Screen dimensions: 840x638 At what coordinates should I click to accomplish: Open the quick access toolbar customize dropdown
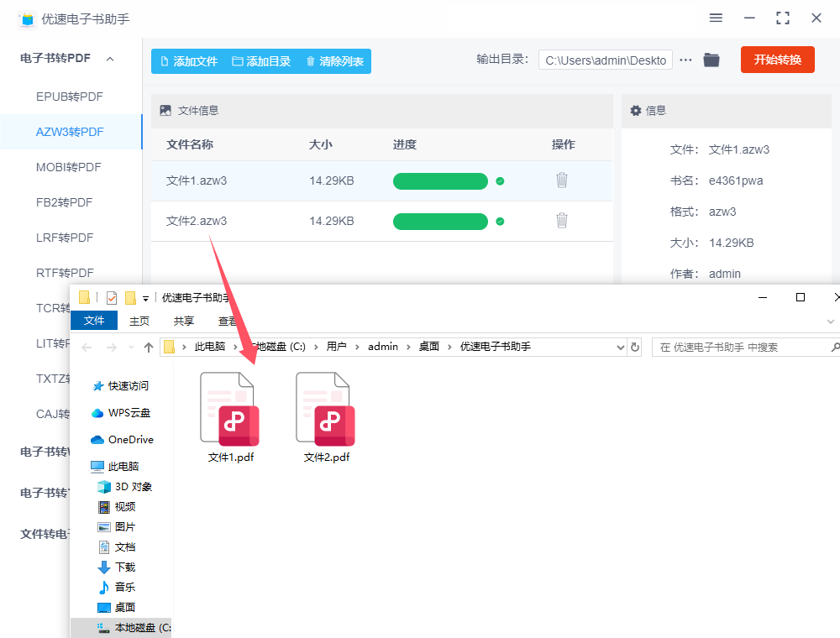pos(145,299)
